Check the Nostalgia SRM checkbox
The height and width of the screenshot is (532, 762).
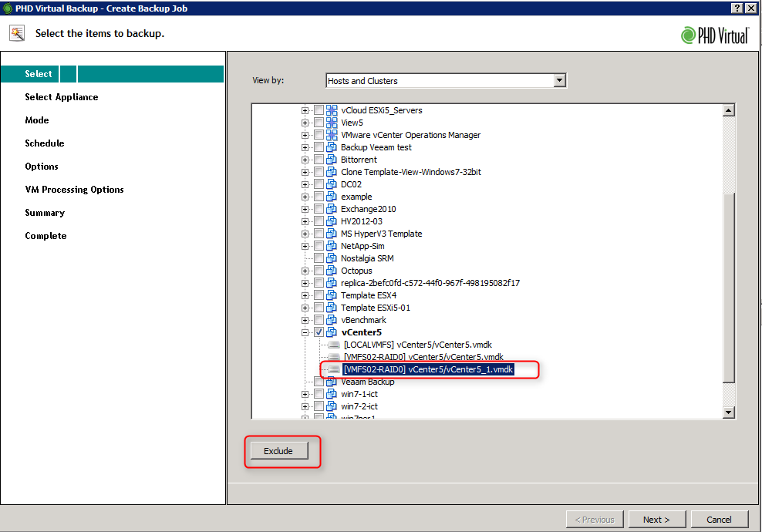[x=319, y=258]
